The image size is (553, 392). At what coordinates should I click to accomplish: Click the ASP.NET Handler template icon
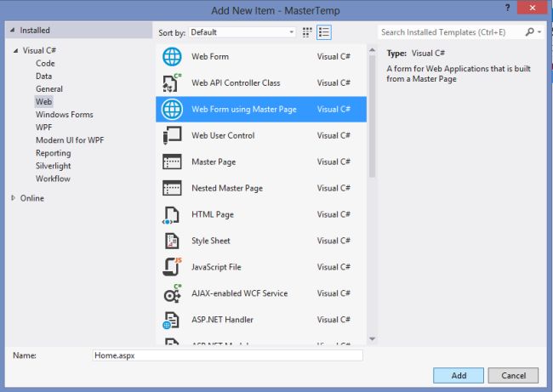(171, 320)
